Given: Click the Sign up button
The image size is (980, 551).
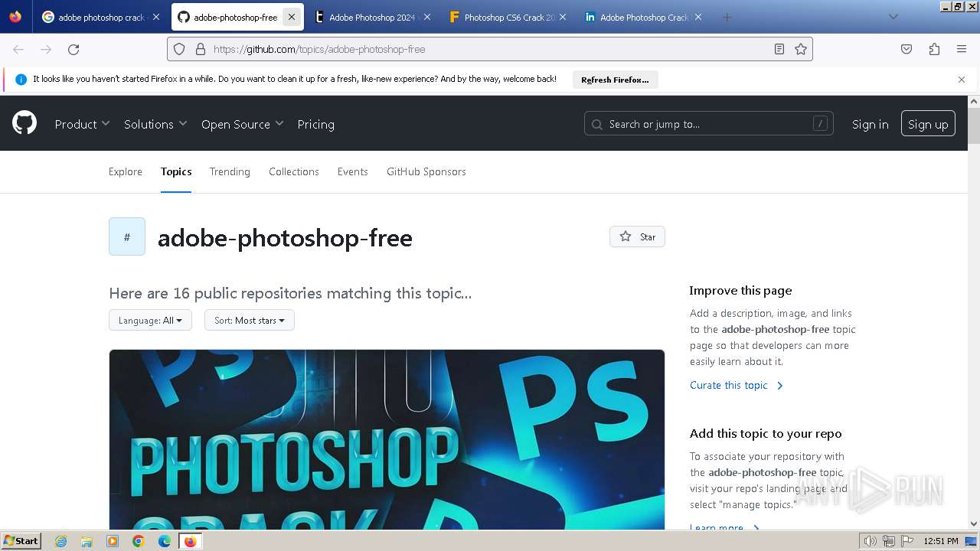Looking at the screenshot, I should pos(928,124).
